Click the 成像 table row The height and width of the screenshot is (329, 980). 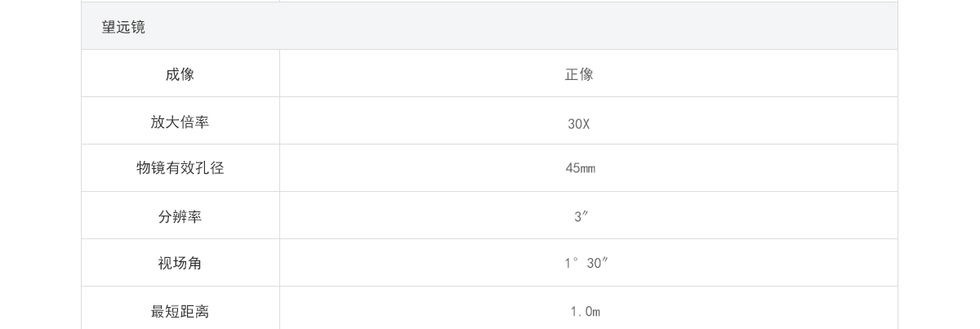point(489,73)
